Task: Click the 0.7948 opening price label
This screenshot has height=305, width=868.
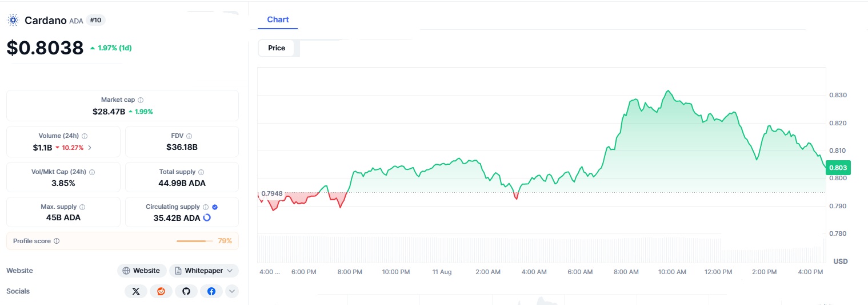Action: [271, 193]
